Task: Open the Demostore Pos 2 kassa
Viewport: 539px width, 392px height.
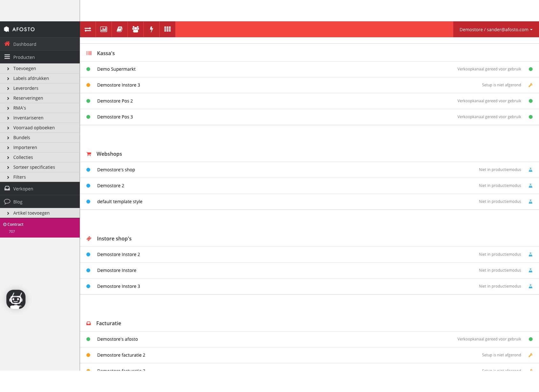Action: point(115,101)
